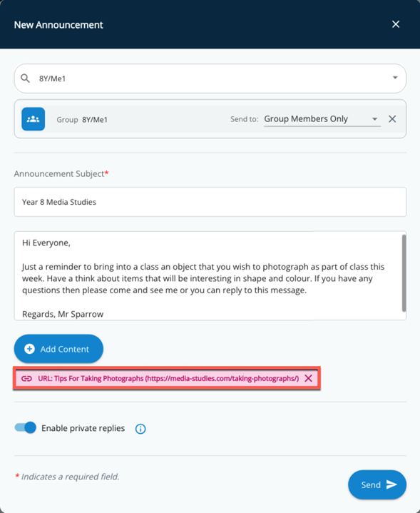Click the link chain icon on attachment

pos(26,379)
